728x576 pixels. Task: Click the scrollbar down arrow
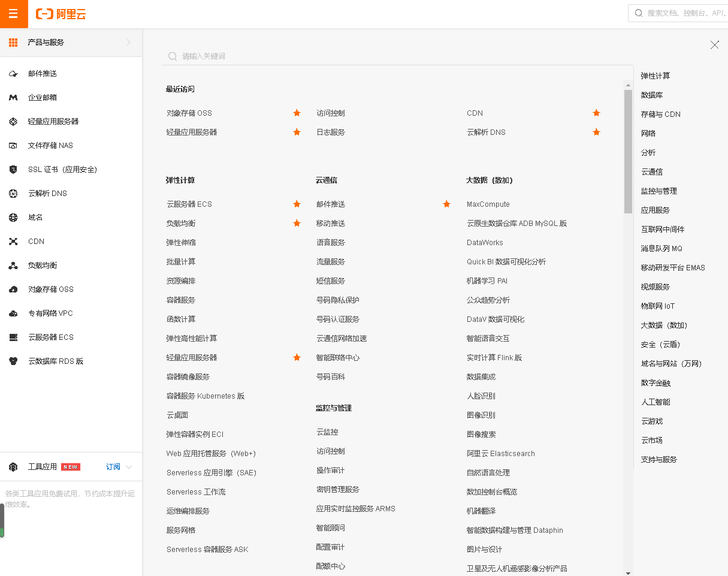point(628,572)
